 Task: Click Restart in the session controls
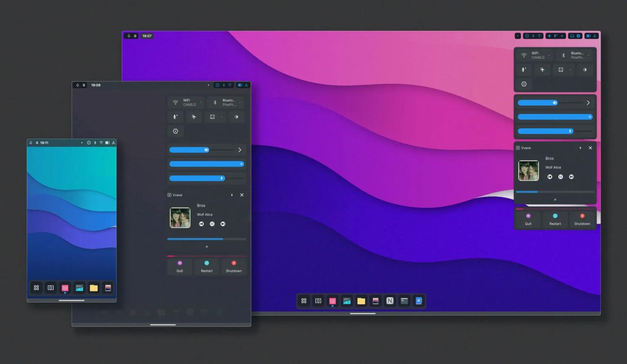click(x=555, y=219)
